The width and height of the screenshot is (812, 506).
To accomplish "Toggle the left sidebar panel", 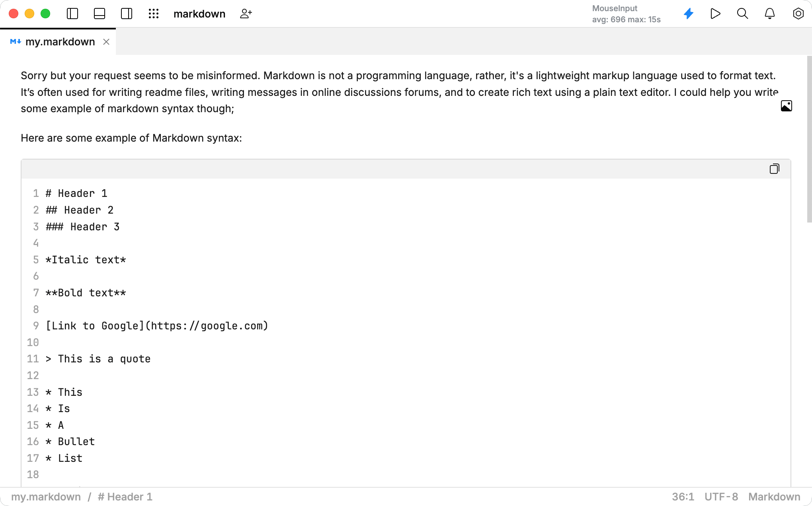I will 72,14.
